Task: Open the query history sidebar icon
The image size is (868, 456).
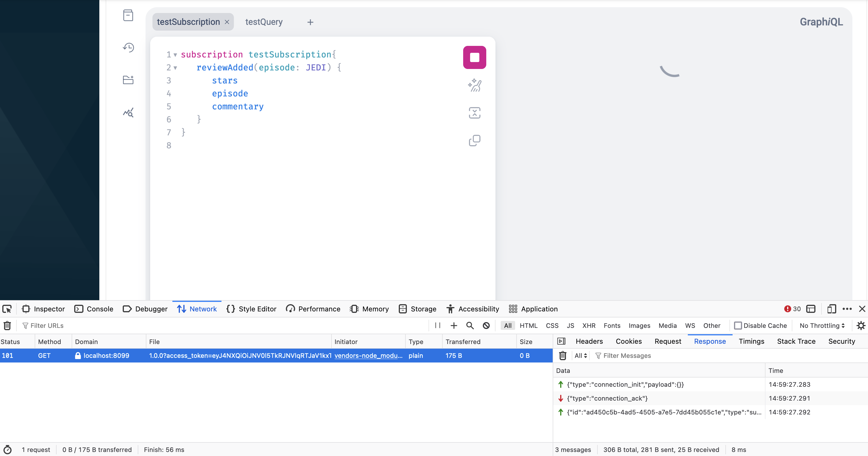Action: point(128,48)
